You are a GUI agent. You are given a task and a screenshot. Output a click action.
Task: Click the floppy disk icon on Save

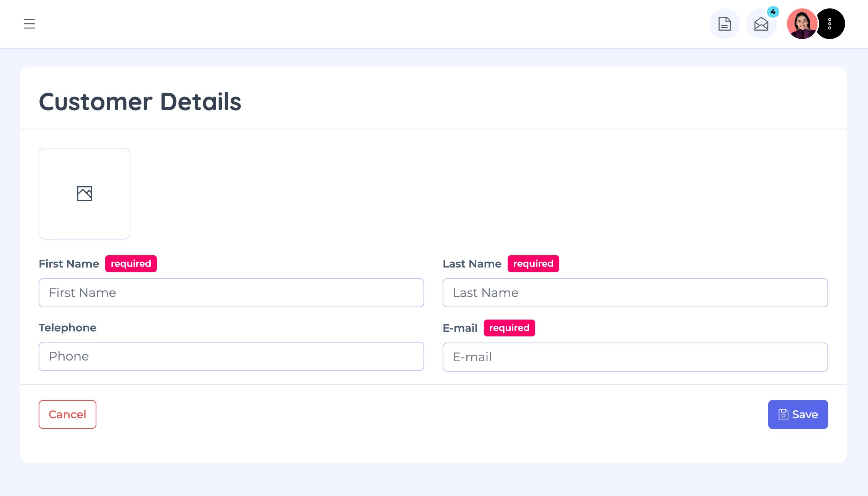[x=783, y=414]
